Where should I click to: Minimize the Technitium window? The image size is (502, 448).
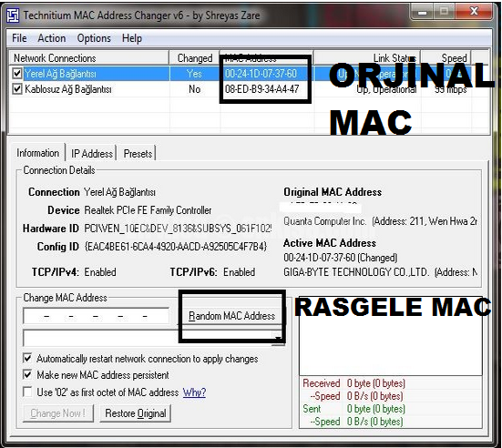pyautogui.click(x=422, y=13)
